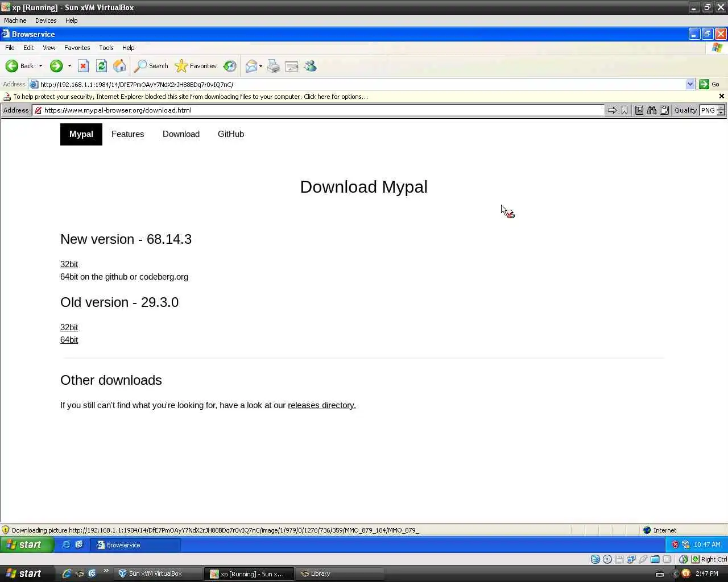728x582 pixels.
Task: Open the History icon in IE toolbar
Action: click(x=230, y=66)
